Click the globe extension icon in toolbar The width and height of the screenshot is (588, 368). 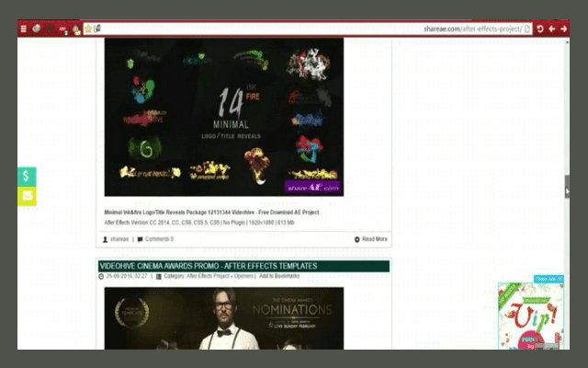click(36, 29)
